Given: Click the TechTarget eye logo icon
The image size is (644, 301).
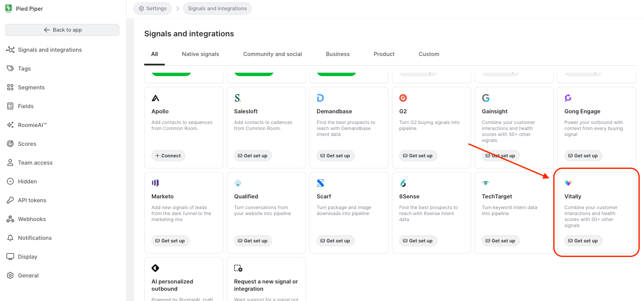Looking at the screenshot, I should pyautogui.click(x=486, y=183).
